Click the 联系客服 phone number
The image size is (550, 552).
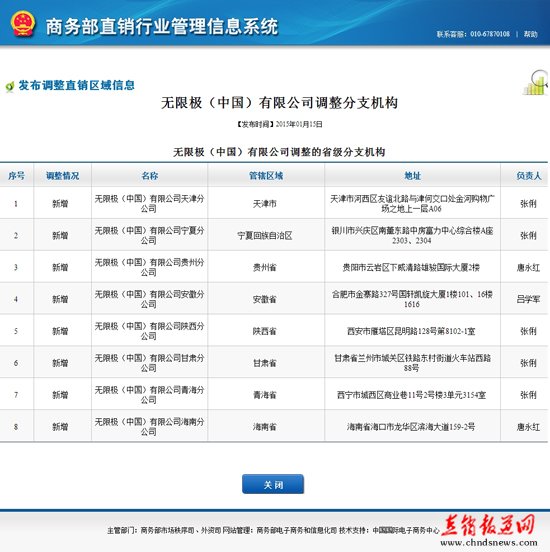[x=489, y=34]
